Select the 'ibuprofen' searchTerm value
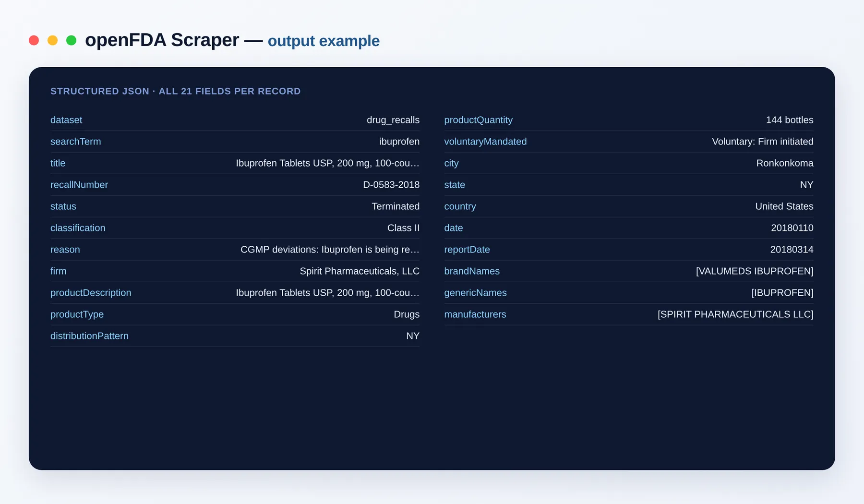This screenshot has width=864, height=504. click(399, 142)
